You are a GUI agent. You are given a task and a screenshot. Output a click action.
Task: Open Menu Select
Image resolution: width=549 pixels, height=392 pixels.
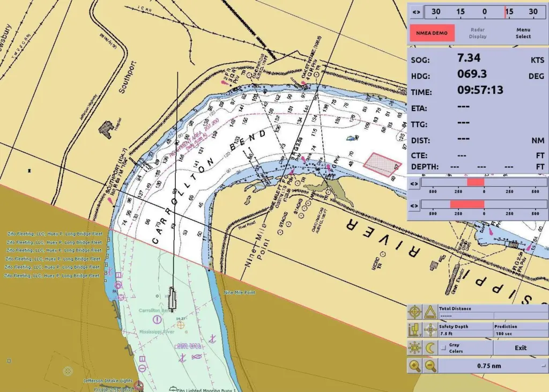click(x=523, y=33)
